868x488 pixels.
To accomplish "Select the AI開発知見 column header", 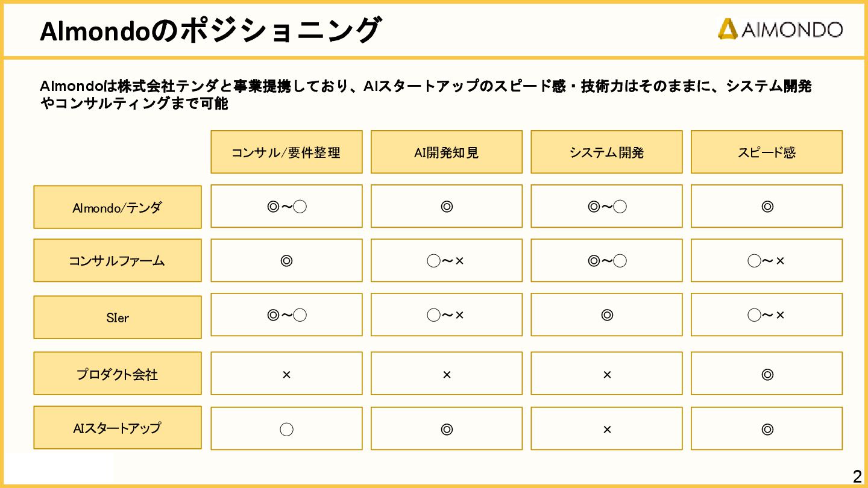I will pos(447,152).
